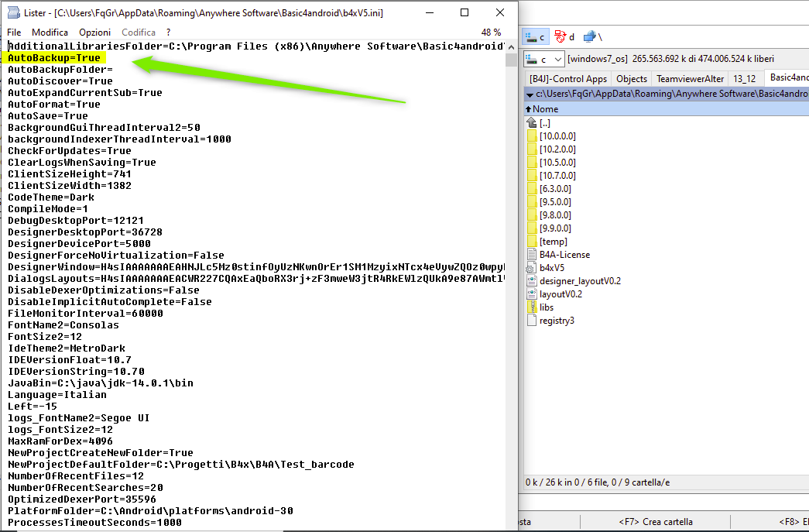Click the OptimizedDexerPort=35596 line
809x532 pixels.
pos(82,499)
